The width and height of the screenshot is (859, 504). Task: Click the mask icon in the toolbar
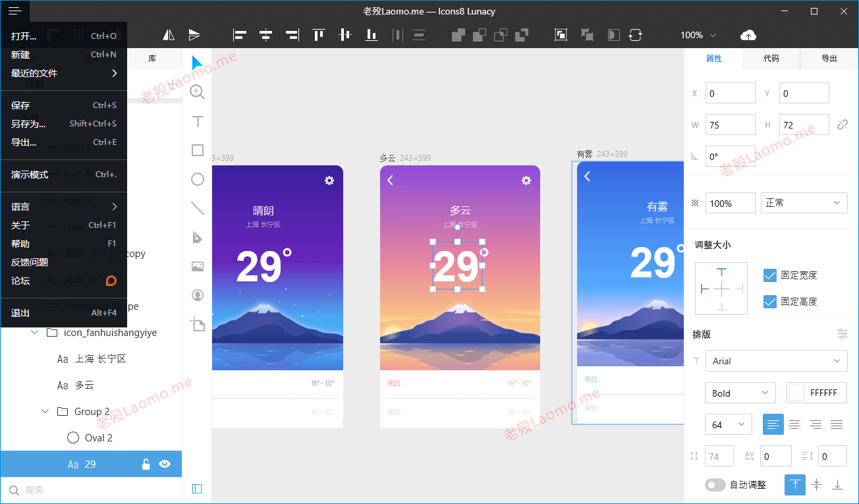tap(614, 35)
